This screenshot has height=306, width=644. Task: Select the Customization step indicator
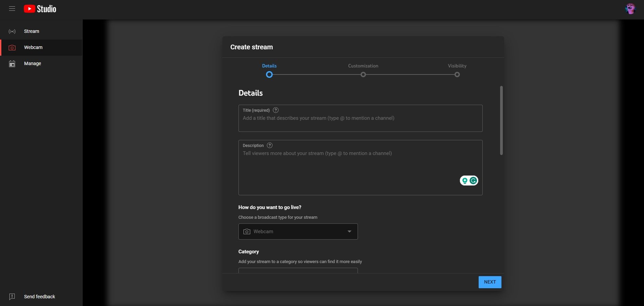[x=363, y=74]
